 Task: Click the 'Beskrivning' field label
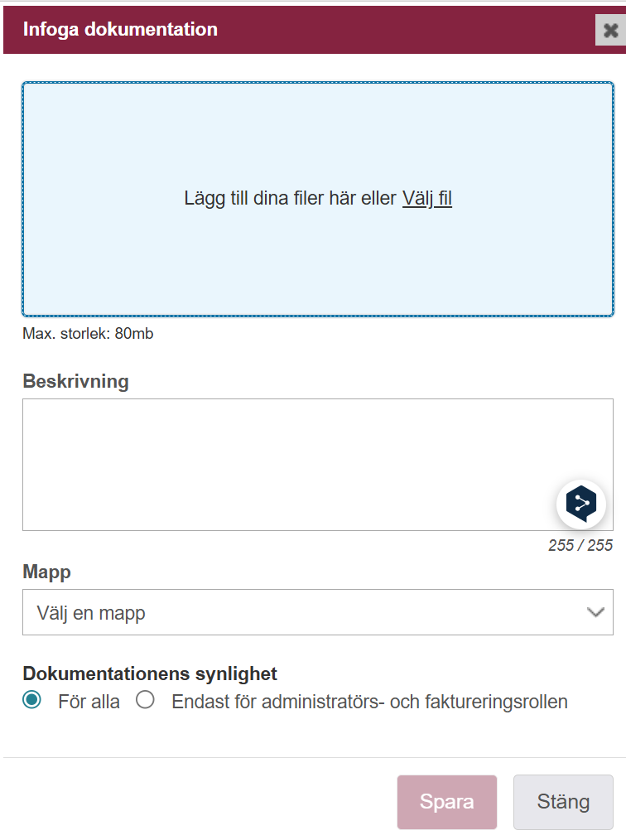tap(76, 382)
